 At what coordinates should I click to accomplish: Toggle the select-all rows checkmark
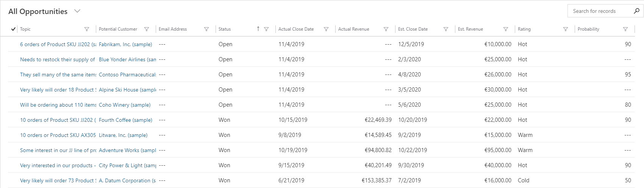pos(13,29)
